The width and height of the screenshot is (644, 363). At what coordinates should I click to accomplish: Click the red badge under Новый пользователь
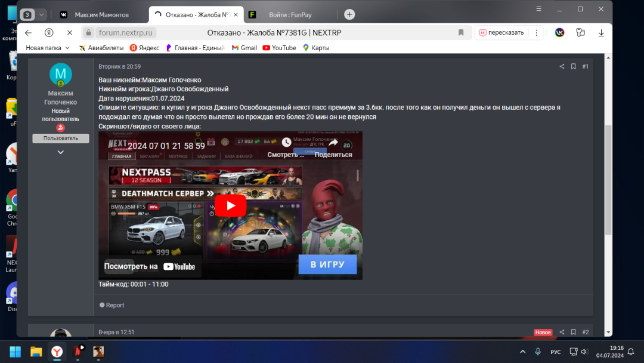coord(60,128)
